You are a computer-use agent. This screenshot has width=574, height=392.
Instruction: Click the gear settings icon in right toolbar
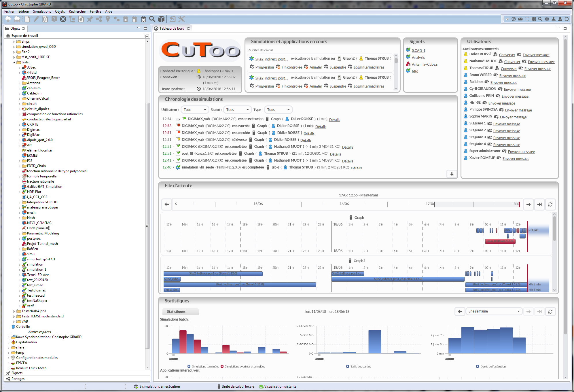tap(547, 19)
